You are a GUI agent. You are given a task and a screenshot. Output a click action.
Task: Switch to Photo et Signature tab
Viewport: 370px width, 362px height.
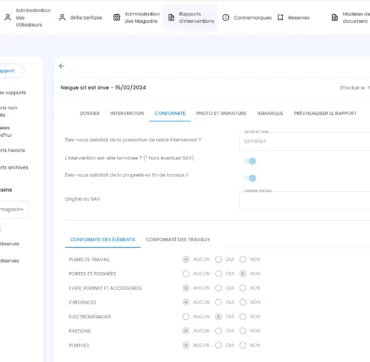[221, 113]
